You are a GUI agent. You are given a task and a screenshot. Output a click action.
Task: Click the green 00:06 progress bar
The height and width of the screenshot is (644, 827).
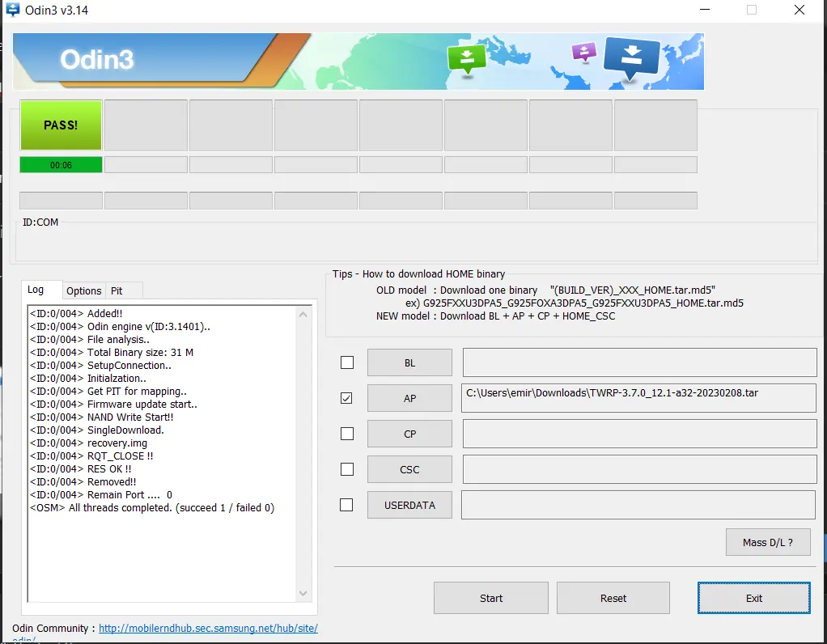click(x=61, y=165)
